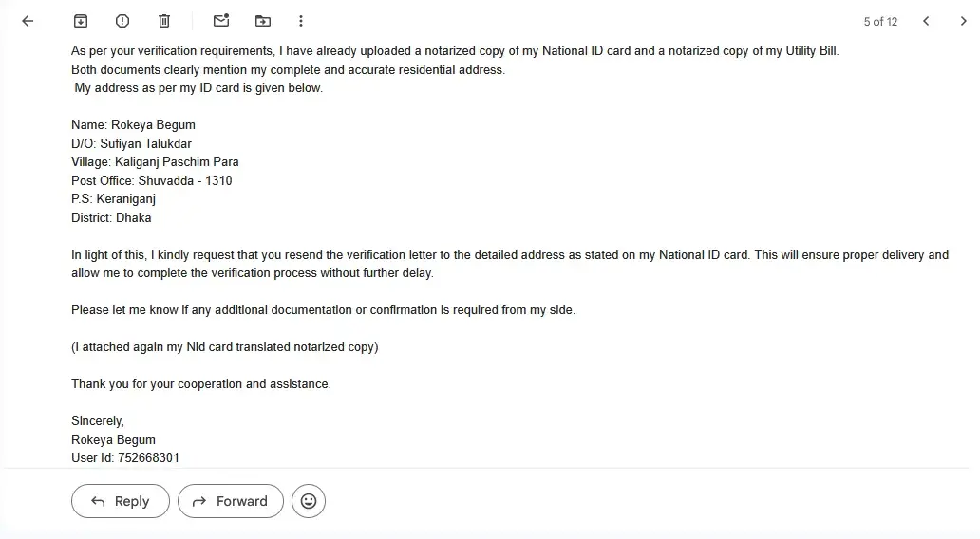Image resolution: width=980 pixels, height=539 pixels.
Task: Click the User Id 752668301 text
Action: pyautogui.click(x=125, y=457)
